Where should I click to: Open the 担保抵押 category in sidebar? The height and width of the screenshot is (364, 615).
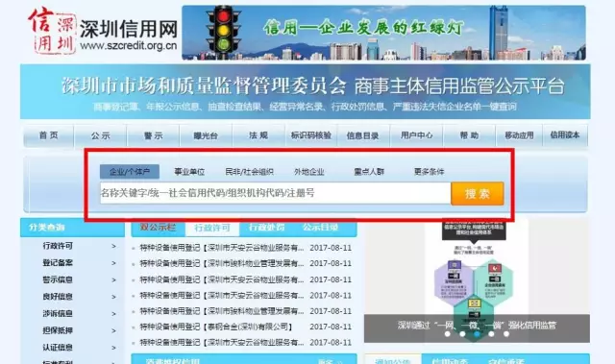coord(58,330)
